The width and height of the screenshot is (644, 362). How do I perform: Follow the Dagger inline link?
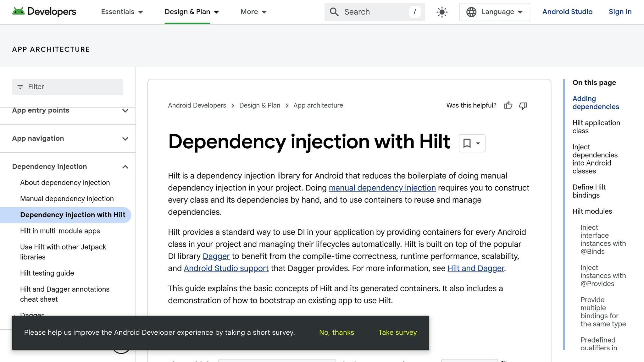click(216, 256)
